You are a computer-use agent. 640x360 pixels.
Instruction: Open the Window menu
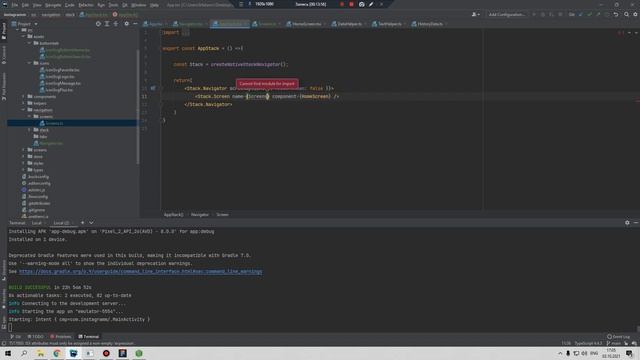click(139, 5)
